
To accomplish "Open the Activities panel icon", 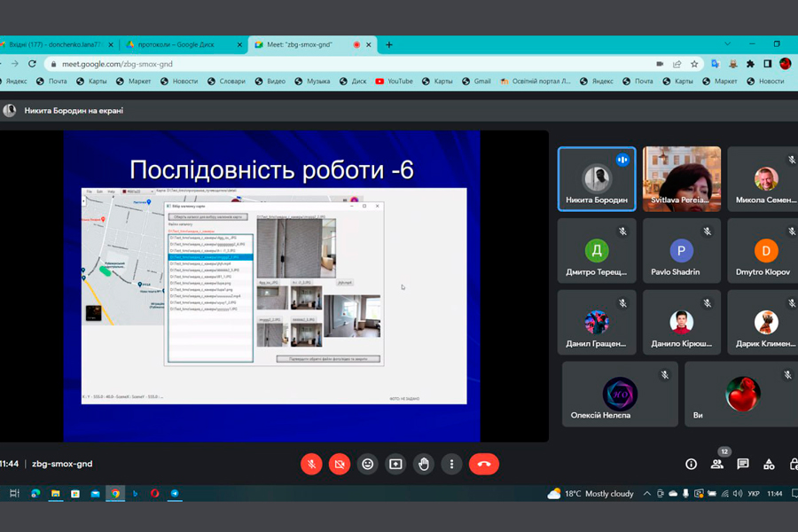I will pyautogui.click(x=769, y=464).
